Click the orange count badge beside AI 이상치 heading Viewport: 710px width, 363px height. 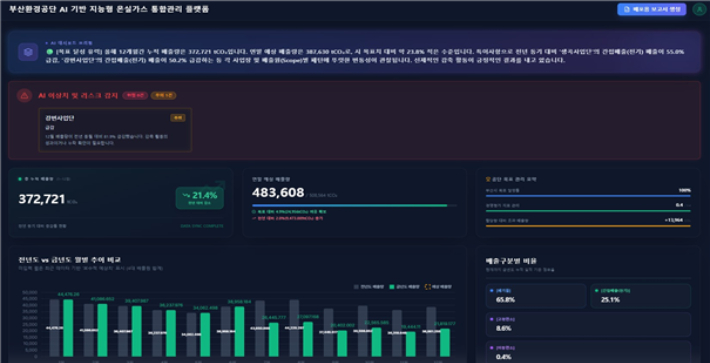163,96
